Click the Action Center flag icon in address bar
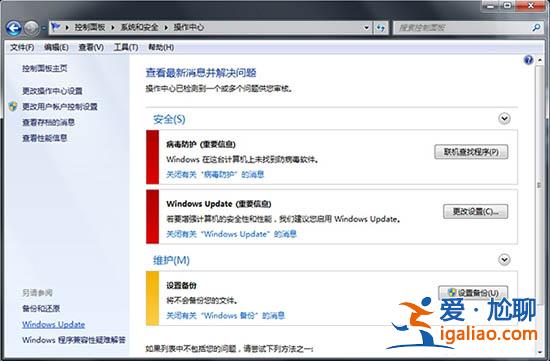 click(55, 27)
